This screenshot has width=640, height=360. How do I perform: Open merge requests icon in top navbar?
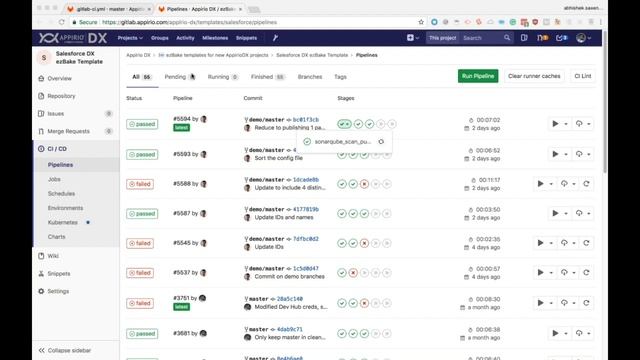pyautogui.click(x=542, y=38)
